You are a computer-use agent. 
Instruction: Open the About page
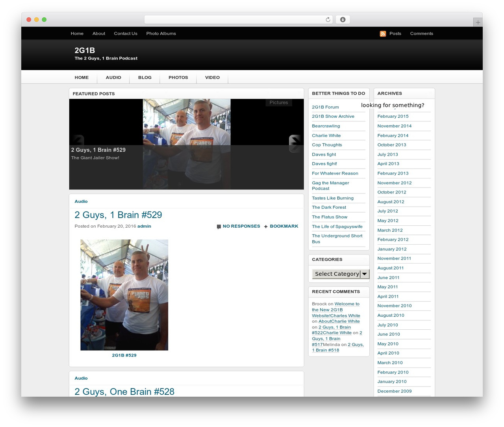99,33
